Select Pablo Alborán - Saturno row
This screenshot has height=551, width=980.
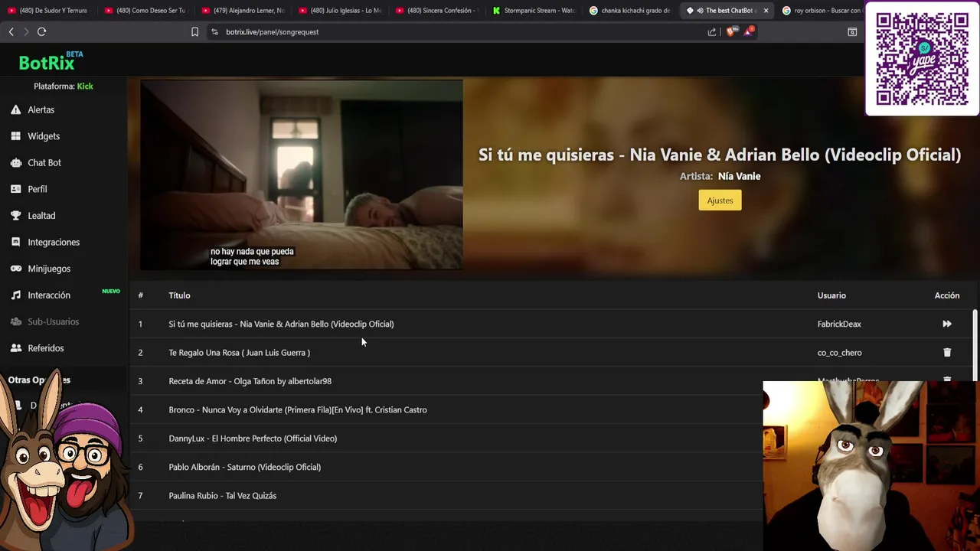pyautogui.click(x=244, y=467)
